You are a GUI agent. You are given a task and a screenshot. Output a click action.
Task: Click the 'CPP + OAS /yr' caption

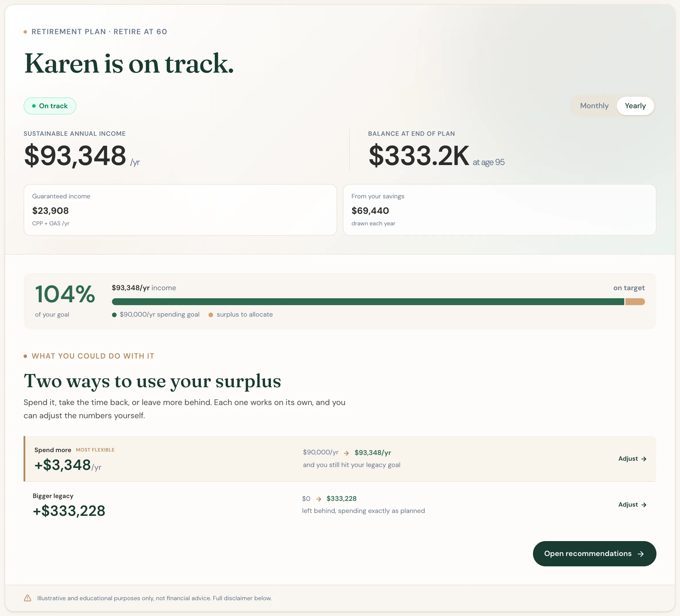coord(51,224)
